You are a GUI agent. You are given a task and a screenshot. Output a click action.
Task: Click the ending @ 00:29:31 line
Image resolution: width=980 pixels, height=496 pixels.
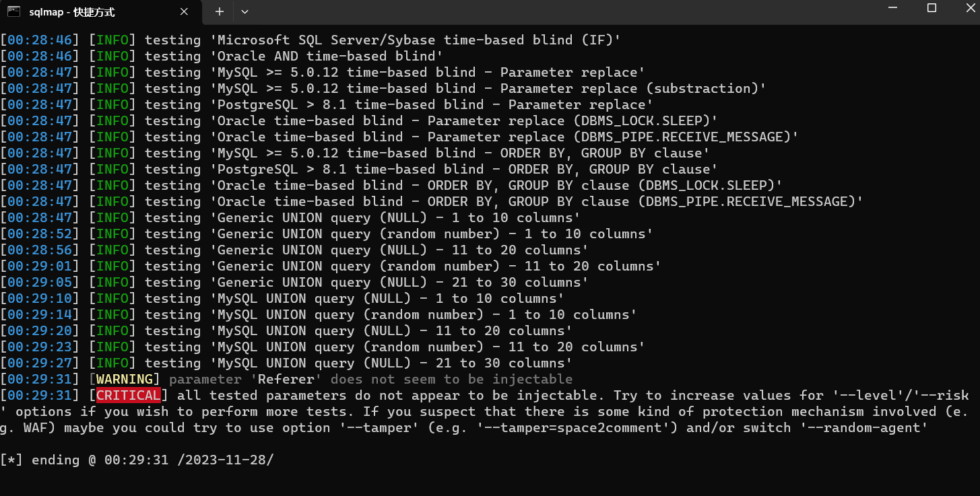pos(137,460)
